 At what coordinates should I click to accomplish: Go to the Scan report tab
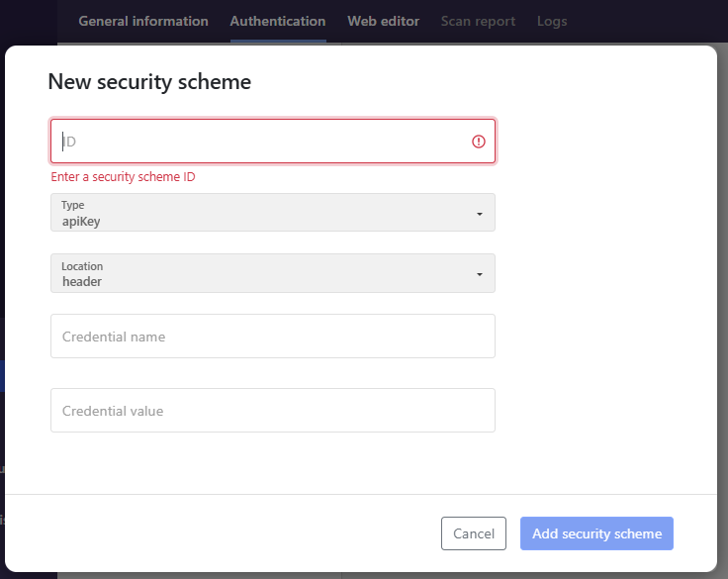click(478, 21)
